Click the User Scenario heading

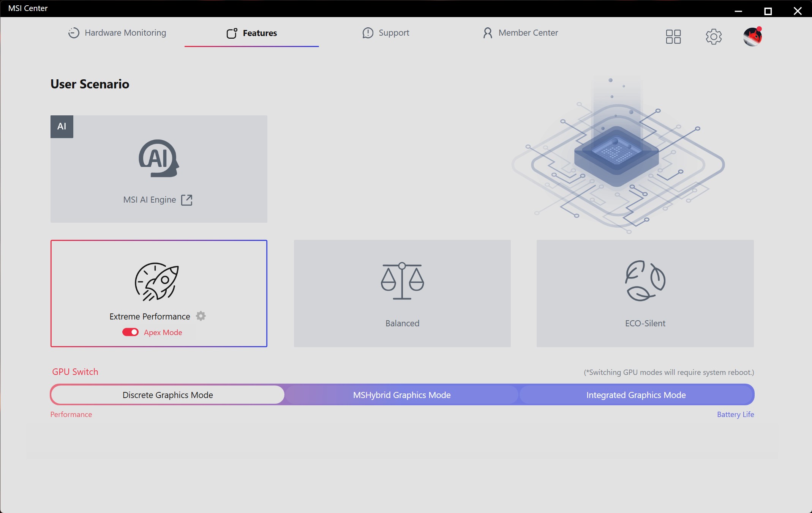[x=90, y=84]
